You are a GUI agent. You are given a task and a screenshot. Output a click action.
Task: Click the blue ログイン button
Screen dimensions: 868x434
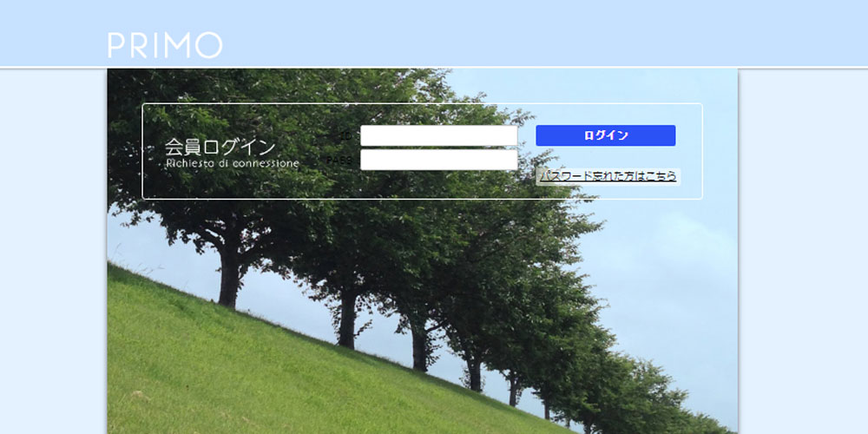click(605, 135)
